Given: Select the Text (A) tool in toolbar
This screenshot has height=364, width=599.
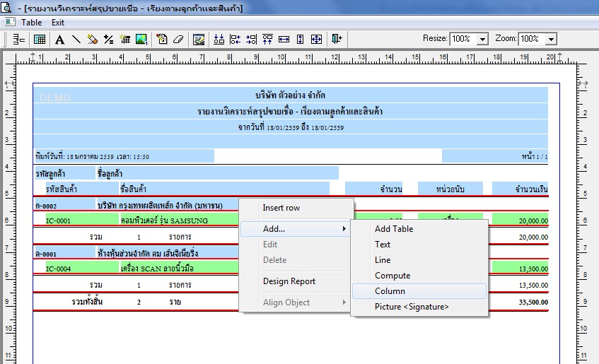Looking at the screenshot, I should pyautogui.click(x=59, y=40).
